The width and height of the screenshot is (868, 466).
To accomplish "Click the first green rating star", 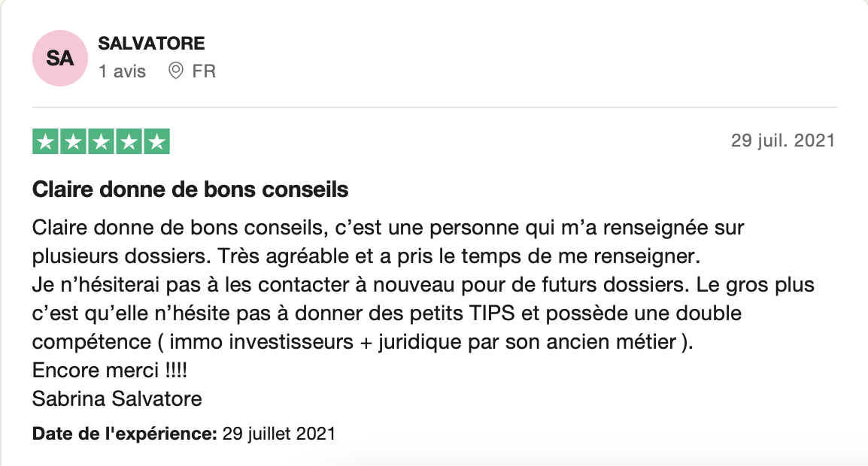I will [x=47, y=141].
